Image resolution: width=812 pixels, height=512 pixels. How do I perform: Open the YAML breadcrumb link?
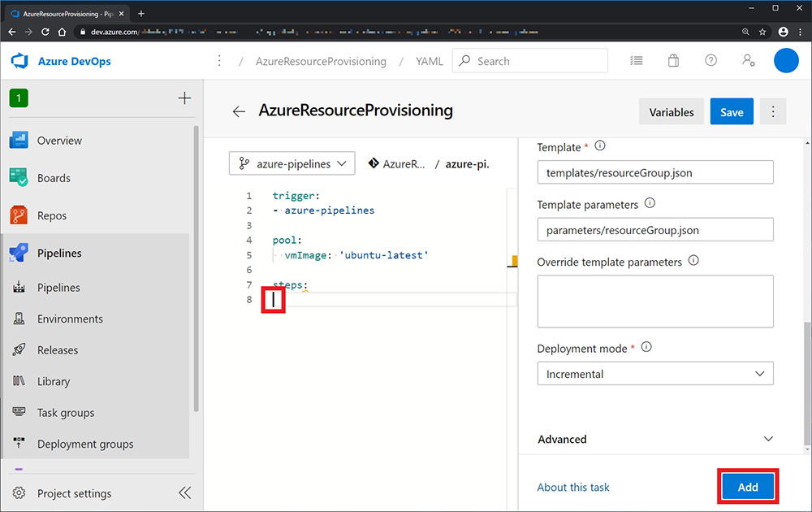point(430,61)
